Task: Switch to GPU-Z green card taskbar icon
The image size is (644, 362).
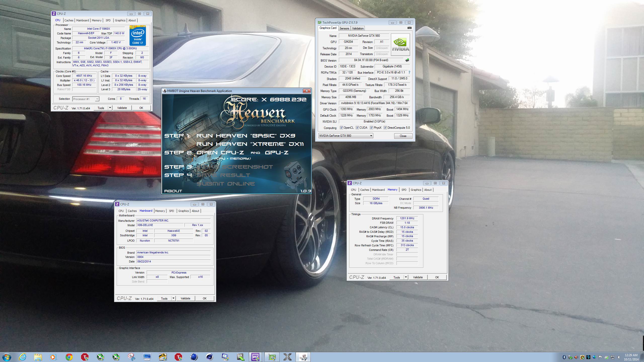Action: (272, 357)
